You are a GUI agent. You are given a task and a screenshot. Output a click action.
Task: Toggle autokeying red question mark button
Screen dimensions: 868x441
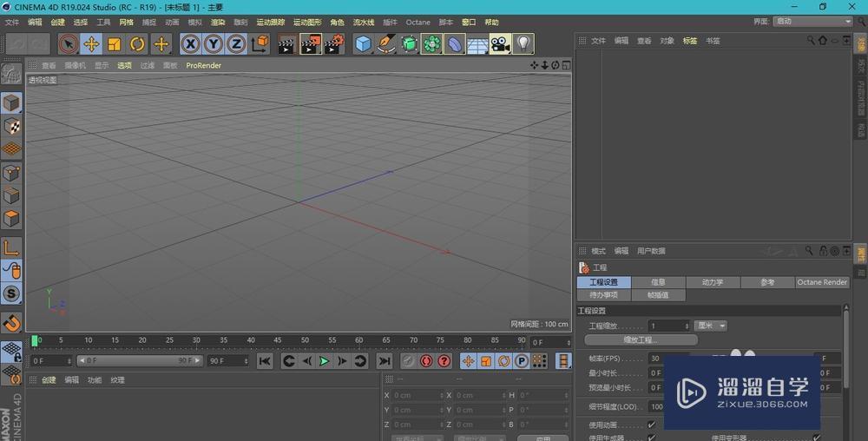coord(444,361)
